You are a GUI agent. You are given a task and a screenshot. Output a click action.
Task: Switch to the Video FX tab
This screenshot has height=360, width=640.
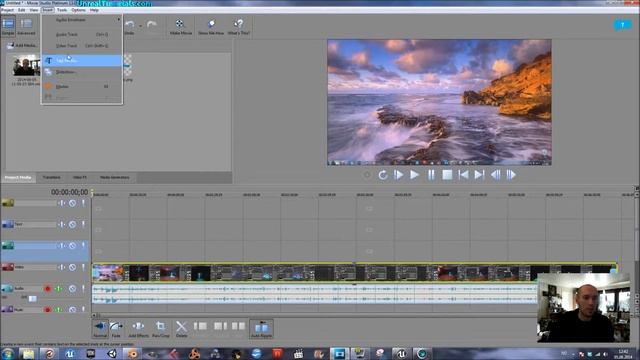pos(80,178)
